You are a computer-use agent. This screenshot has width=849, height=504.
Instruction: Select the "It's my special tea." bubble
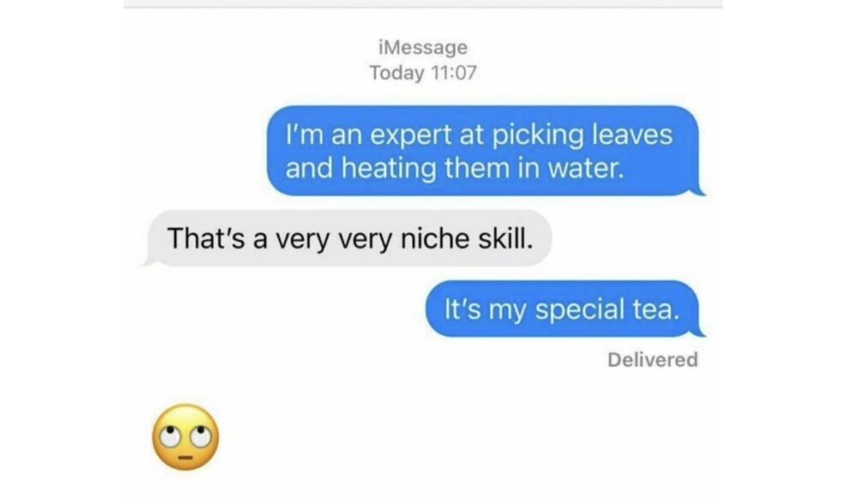click(x=563, y=309)
